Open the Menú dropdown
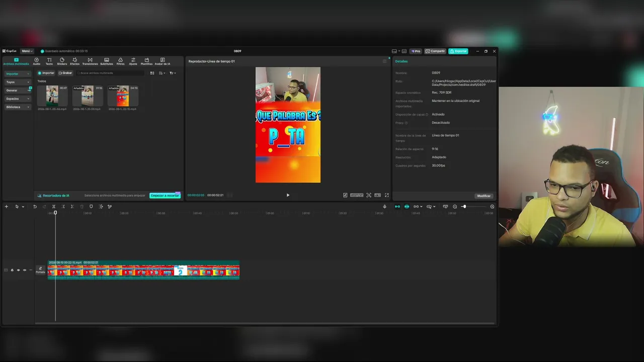The image size is (644, 362). click(27, 51)
